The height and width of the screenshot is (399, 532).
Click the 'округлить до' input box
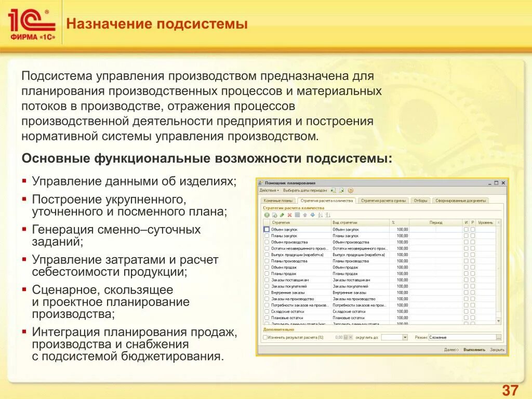pos(392,337)
